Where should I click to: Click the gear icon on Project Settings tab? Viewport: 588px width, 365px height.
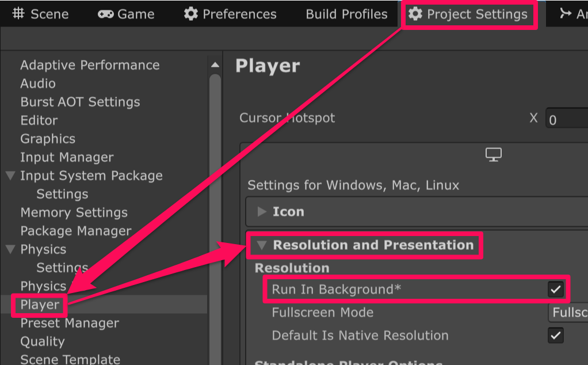pyautogui.click(x=415, y=14)
